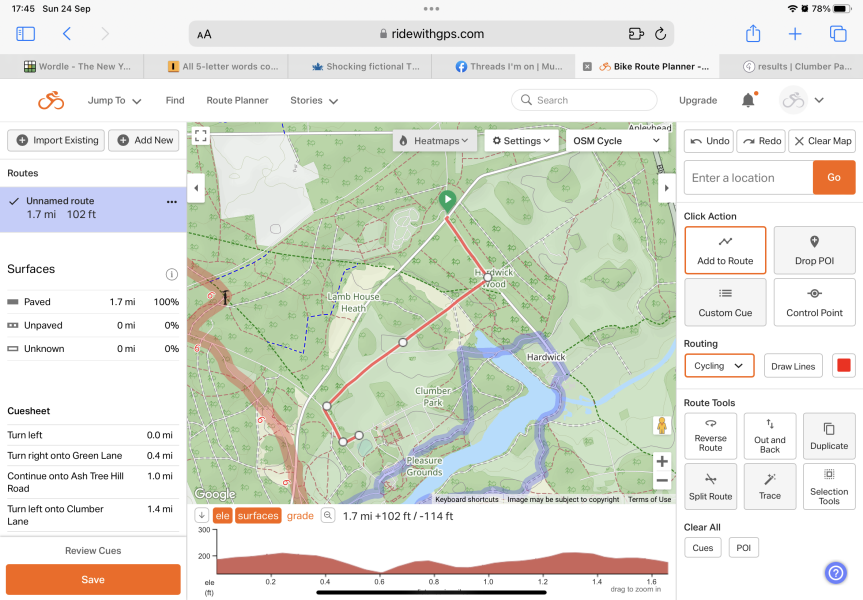
Task: Reset elevation zoom magnifier icon
Action: (x=328, y=516)
